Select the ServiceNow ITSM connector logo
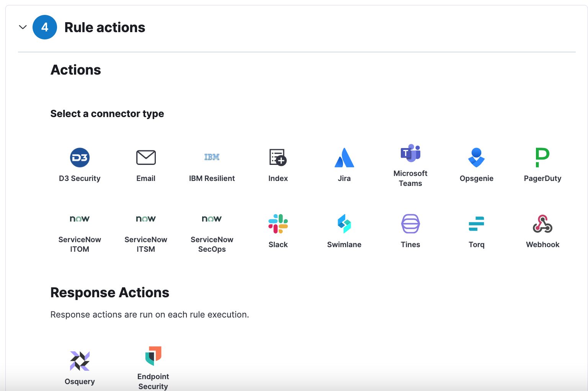The width and height of the screenshot is (588, 391). point(146,219)
